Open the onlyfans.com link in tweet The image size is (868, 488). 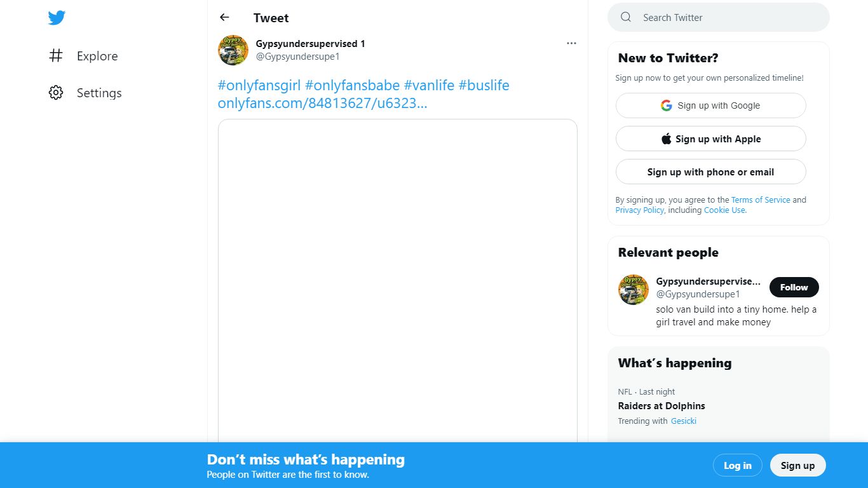point(322,103)
